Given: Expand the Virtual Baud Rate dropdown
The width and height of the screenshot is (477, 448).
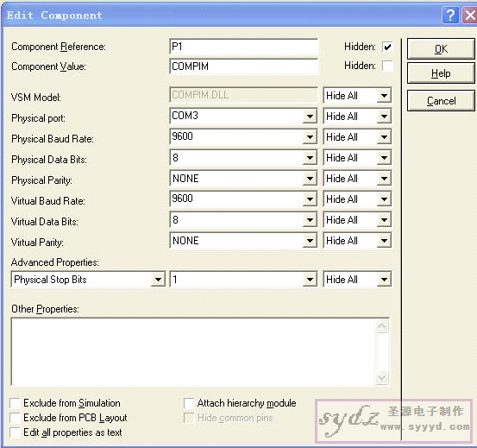Looking at the screenshot, I should (310, 199).
